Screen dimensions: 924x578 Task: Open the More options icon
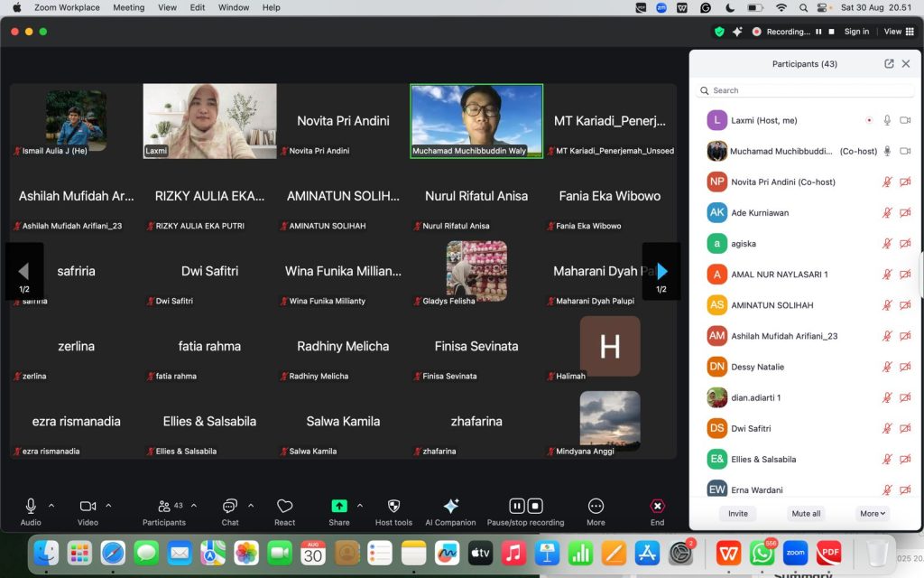click(x=596, y=507)
